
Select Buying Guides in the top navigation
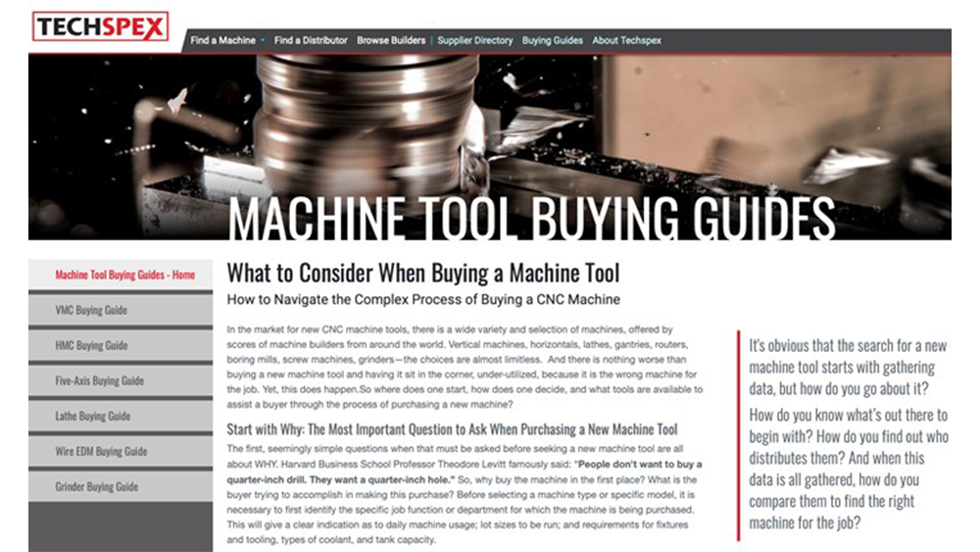point(552,41)
